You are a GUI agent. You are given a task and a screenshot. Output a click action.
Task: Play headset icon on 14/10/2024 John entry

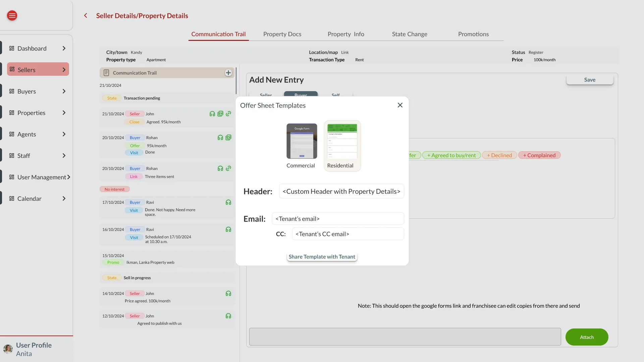(x=228, y=293)
